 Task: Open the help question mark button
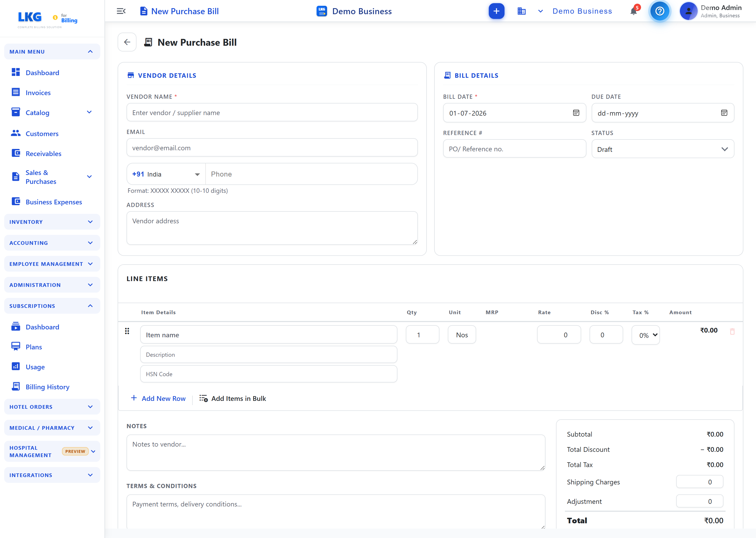pyautogui.click(x=659, y=11)
